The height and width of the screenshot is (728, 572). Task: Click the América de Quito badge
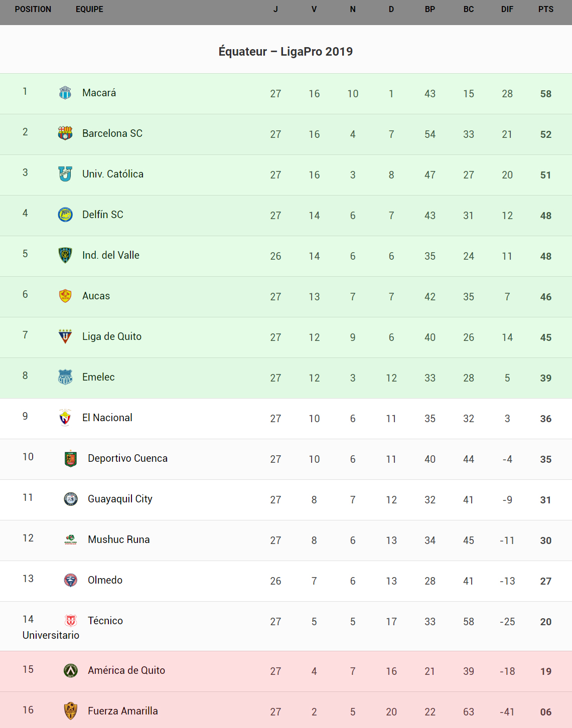(71, 670)
